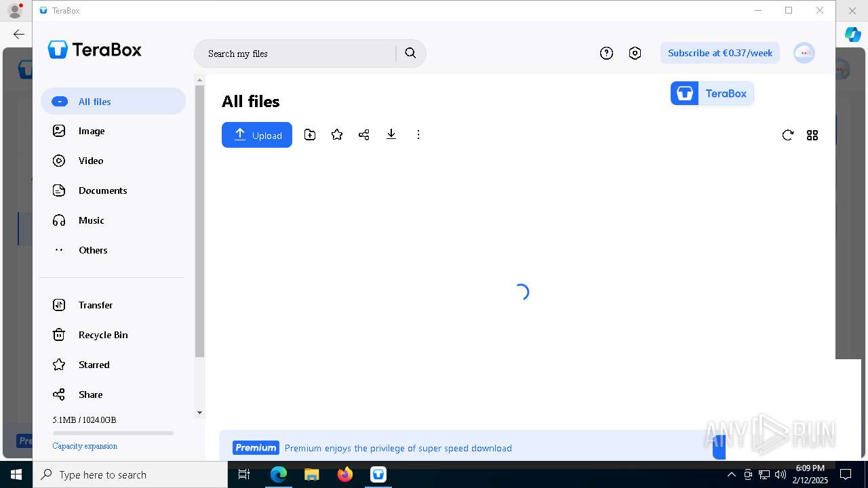Click the Windows taskbar search box
Screen dimensions: 868x488
coord(130,474)
